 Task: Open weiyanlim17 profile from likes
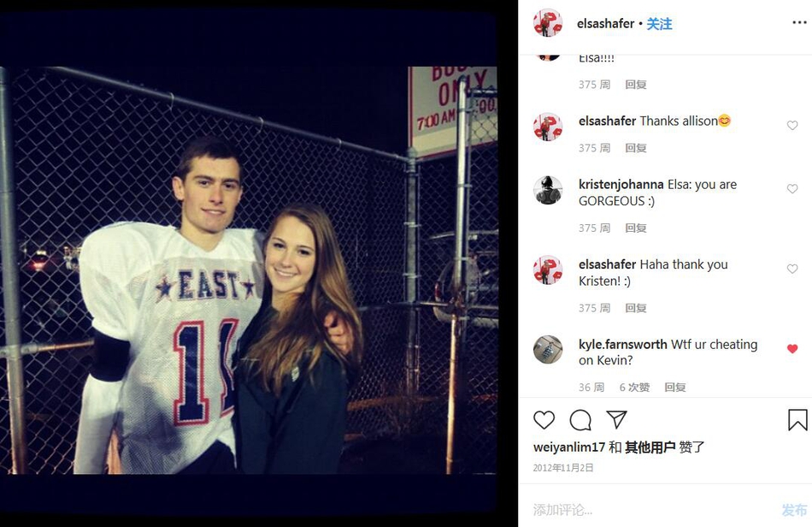(568, 447)
